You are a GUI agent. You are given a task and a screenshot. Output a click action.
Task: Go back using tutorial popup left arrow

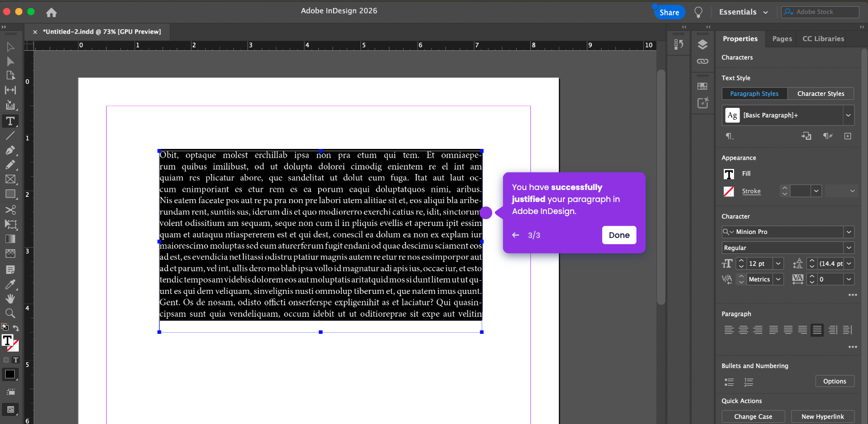click(516, 235)
